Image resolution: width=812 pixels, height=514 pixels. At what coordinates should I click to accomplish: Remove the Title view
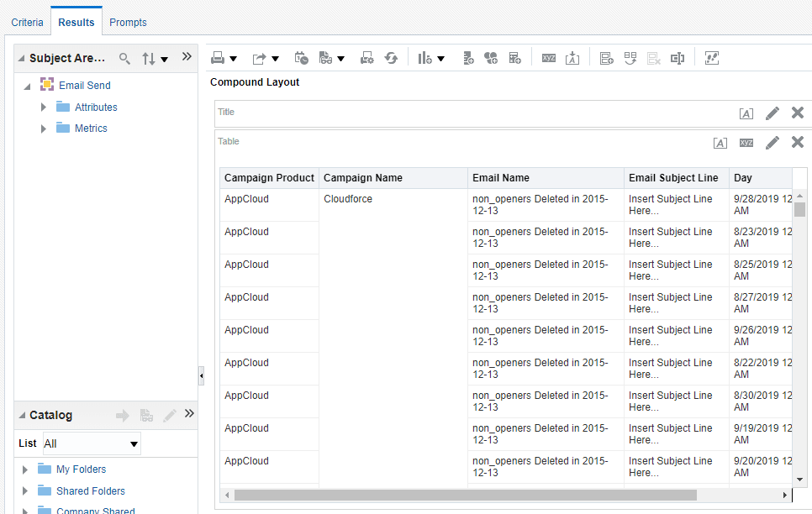[797, 112]
